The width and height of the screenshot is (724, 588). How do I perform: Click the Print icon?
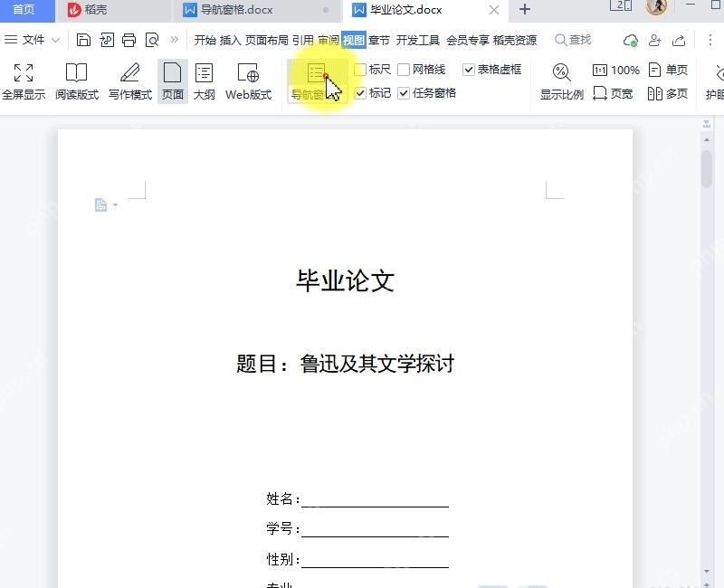[129, 40]
